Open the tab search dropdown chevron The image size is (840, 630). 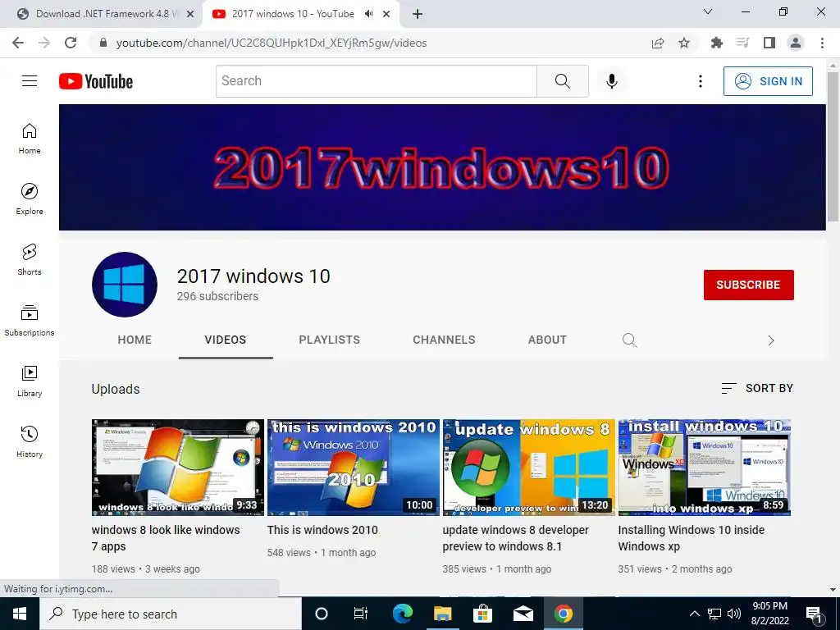tap(708, 11)
